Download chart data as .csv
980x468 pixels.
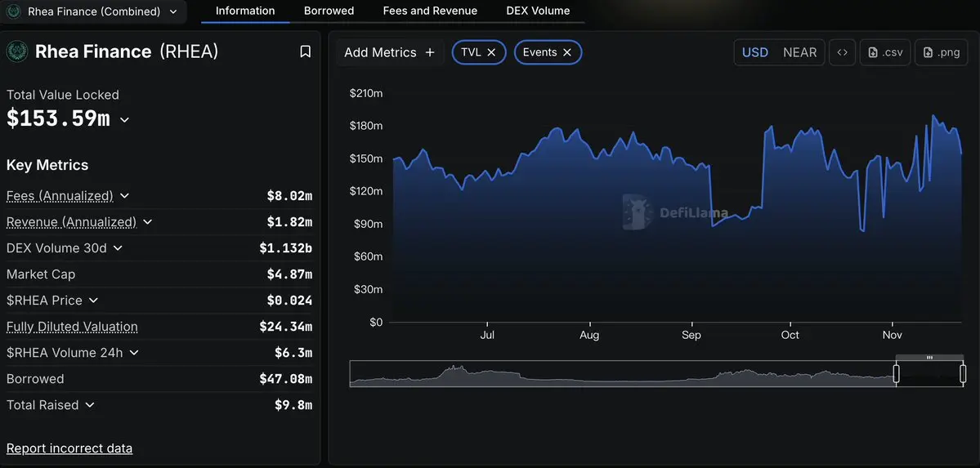pos(886,52)
